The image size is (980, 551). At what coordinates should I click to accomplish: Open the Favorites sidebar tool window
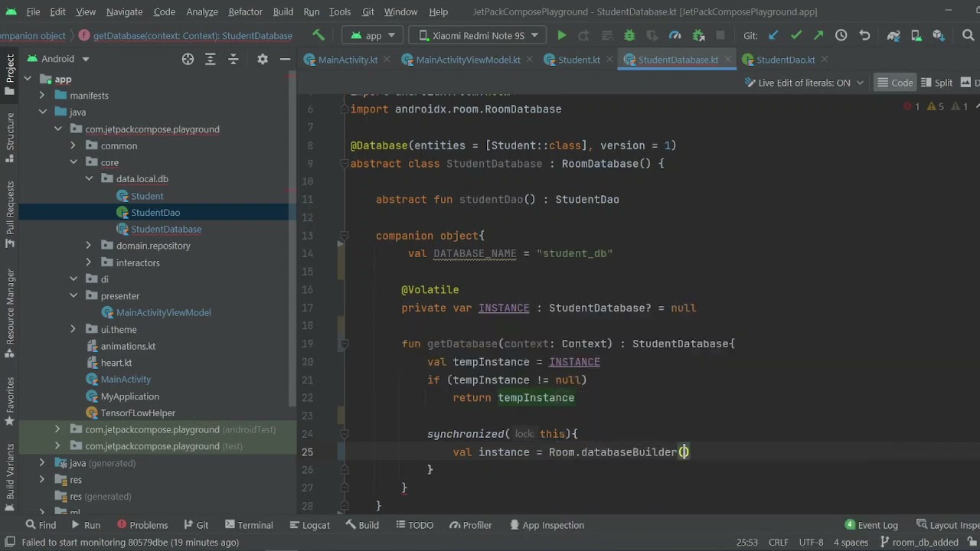[10, 401]
